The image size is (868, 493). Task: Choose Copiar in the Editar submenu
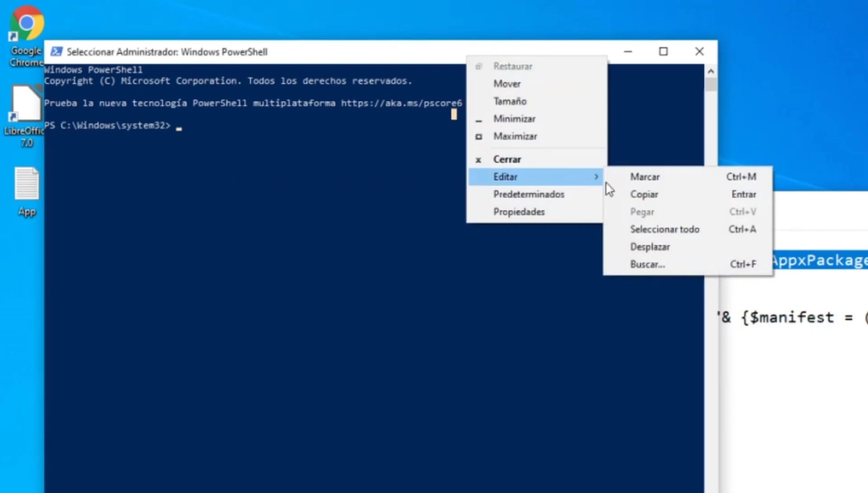coord(688,194)
